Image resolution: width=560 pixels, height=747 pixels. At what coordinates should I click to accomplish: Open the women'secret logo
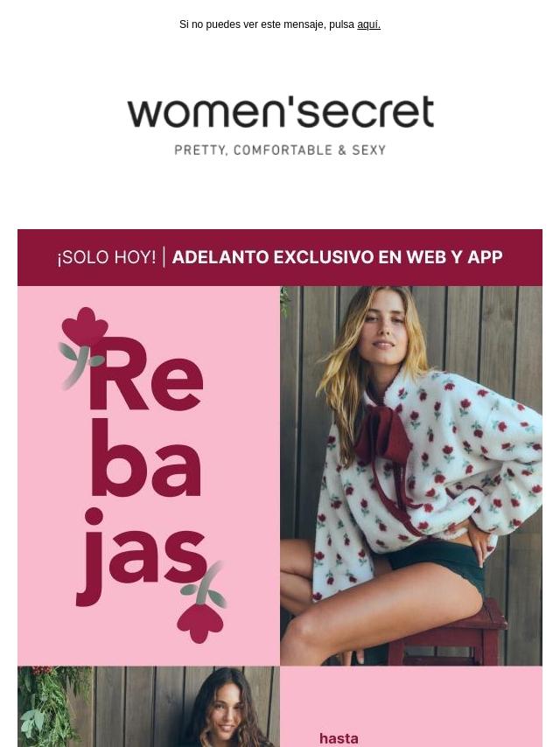pyautogui.click(x=280, y=112)
